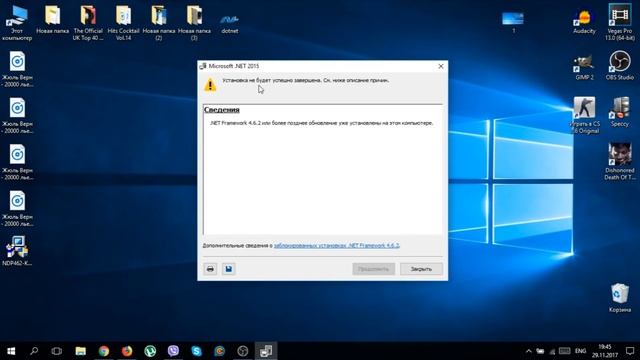Expand the hidden system tray icons
This screenshot has height=360, width=640.
tap(529, 351)
